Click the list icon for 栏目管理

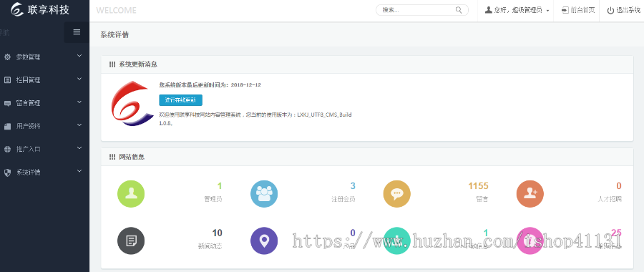(x=7, y=80)
